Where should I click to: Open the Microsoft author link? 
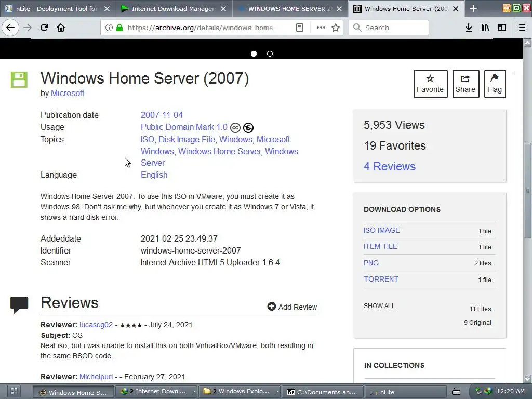67,94
